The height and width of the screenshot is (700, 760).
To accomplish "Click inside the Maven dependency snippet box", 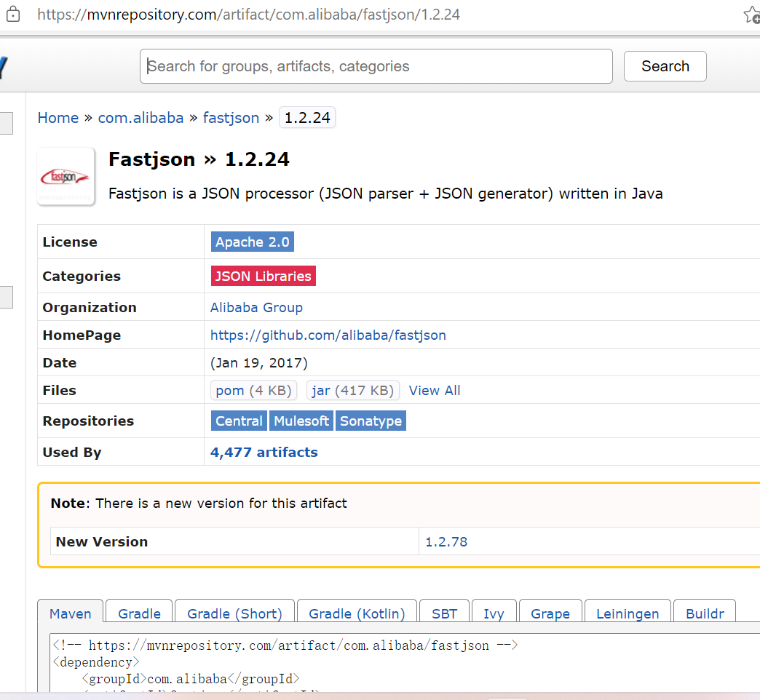I will [405, 663].
